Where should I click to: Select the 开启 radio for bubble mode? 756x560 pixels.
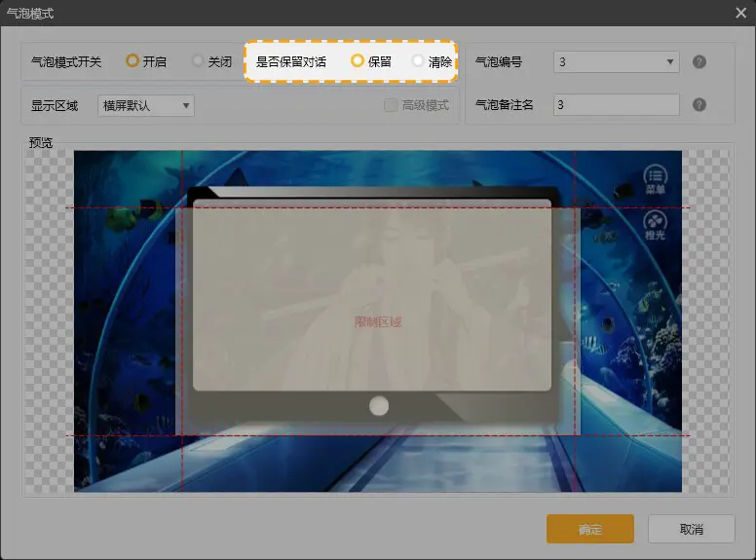(x=132, y=61)
